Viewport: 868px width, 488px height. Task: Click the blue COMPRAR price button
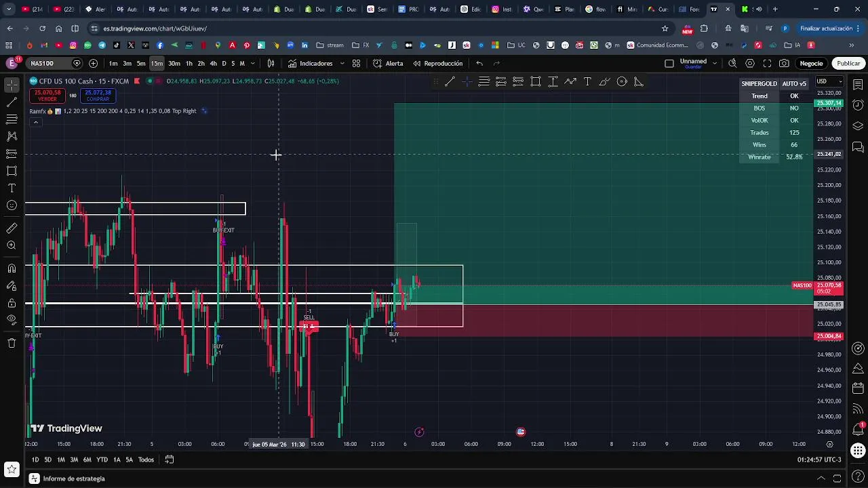point(98,96)
